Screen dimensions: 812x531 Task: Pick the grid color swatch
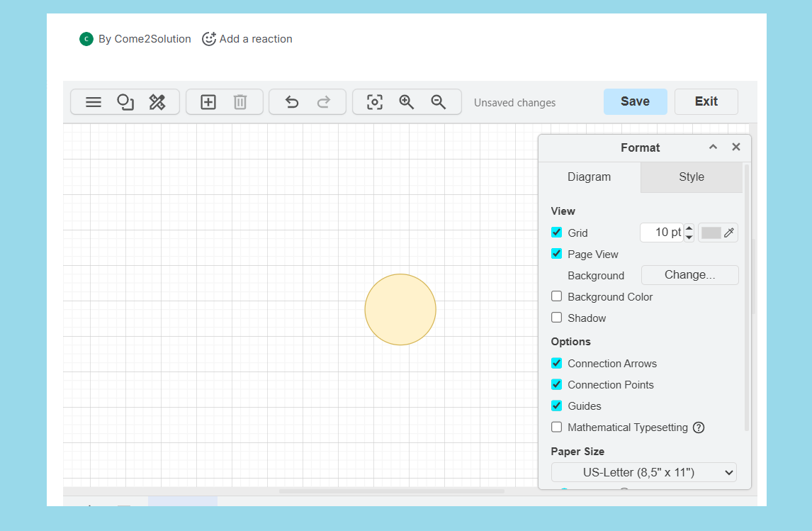[x=711, y=233]
